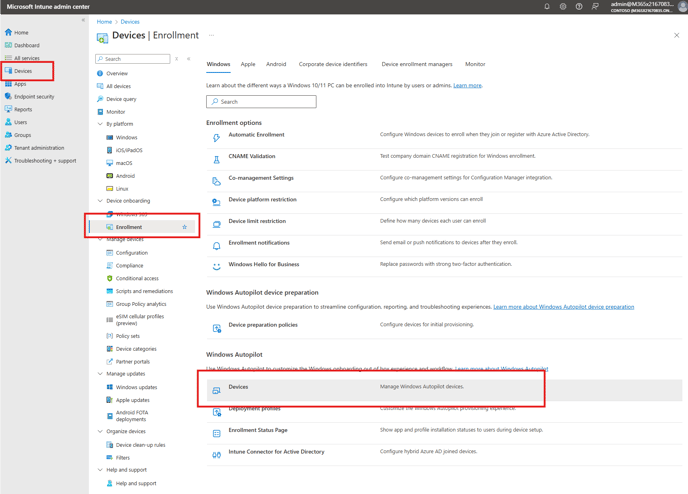Click the CNAME Validation flask icon
This screenshot has width=688, height=494.
(x=216, y=160)
